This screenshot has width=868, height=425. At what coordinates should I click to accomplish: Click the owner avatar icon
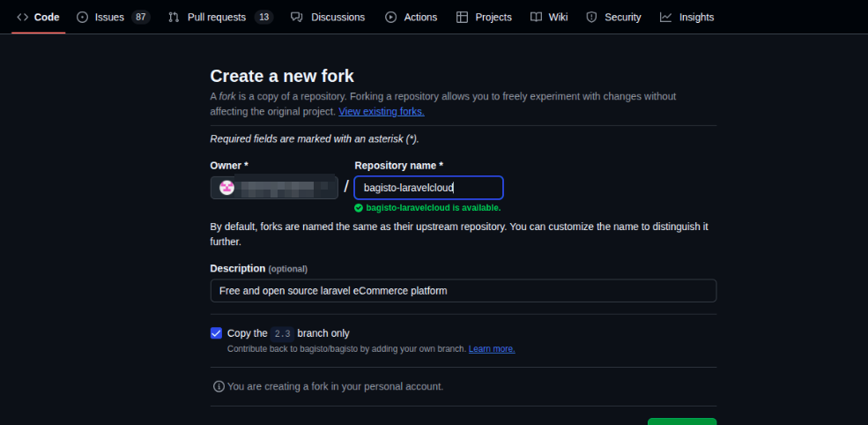click(x=227, y=187)
